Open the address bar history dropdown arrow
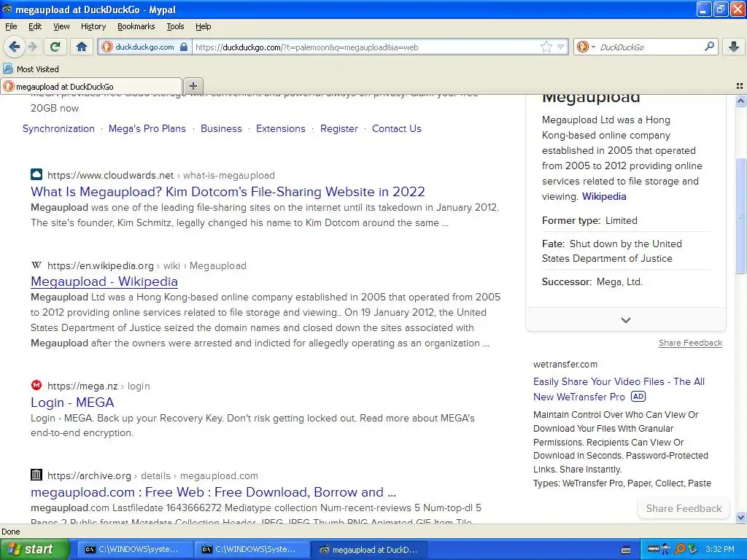The width and height of the screenshot is (747, 560). 561,47
